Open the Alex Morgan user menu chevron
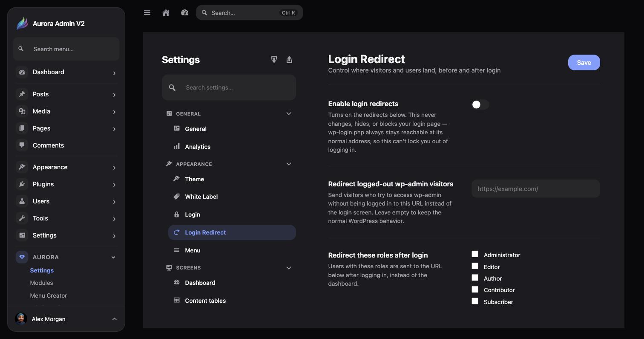 point(114,319)
